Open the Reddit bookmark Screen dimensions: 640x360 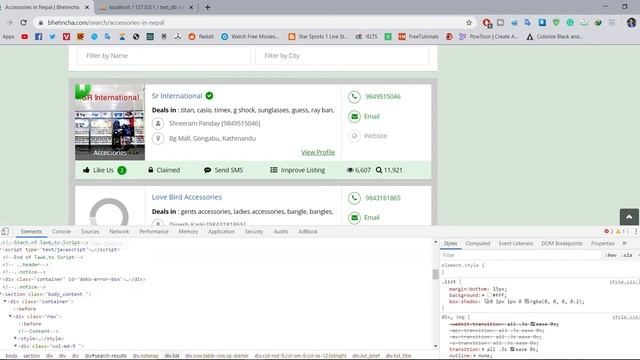tap(201, 37)
